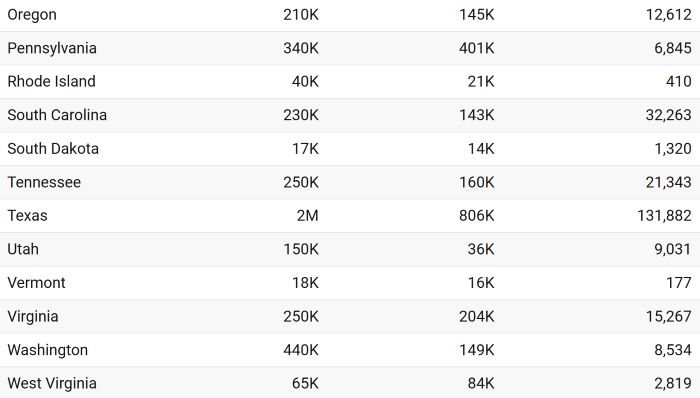Click the Pennsylvania state name
700x398 pixels.
pos(52,48)
